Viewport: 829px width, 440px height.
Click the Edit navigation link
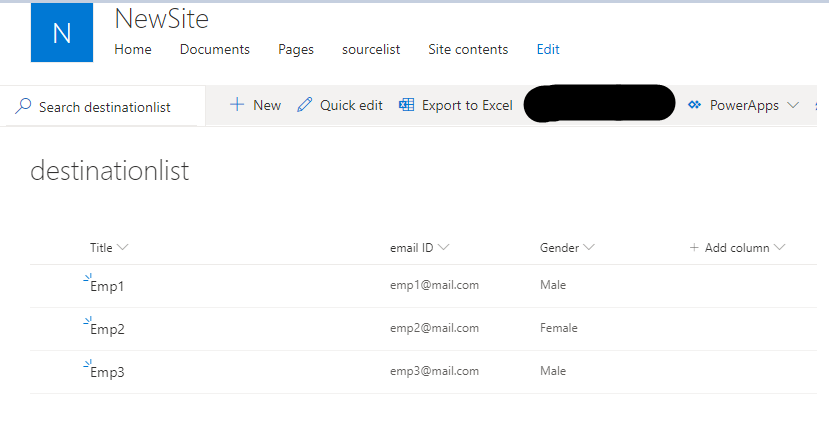pyautogui.click(x=548, y=49)
